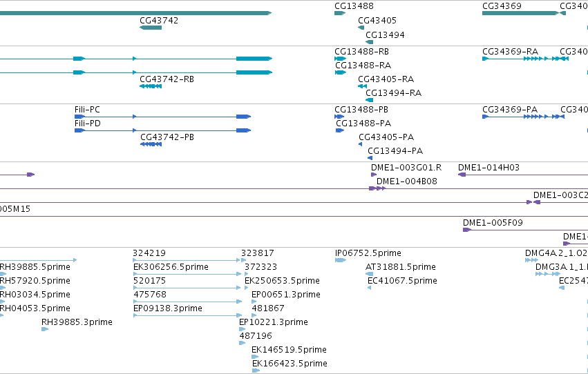Viewport: 588px width, 374px height.
Task: Click EST EK250653.5prime
Action: pos(247,288)
